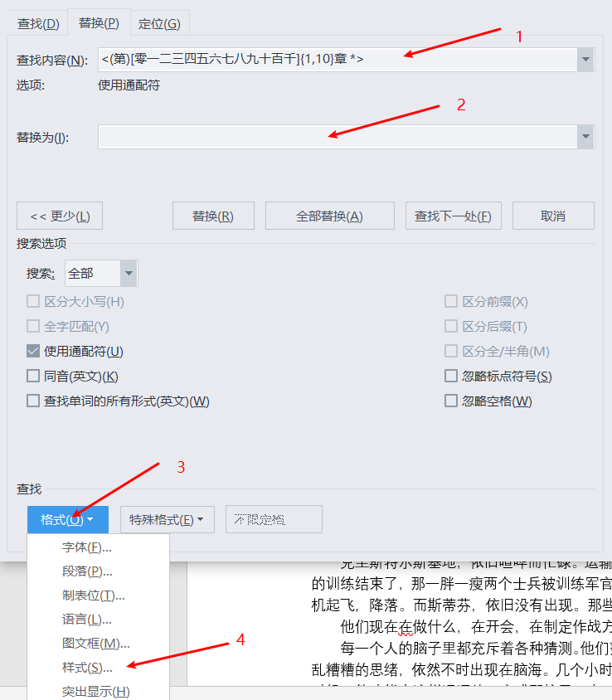Open the 定位(G) tab
Viewport: 612px width, 700px height.
159,23
